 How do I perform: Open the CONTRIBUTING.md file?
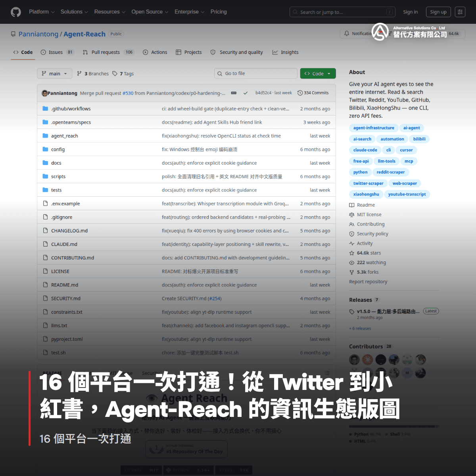click(x=73, y=258)
